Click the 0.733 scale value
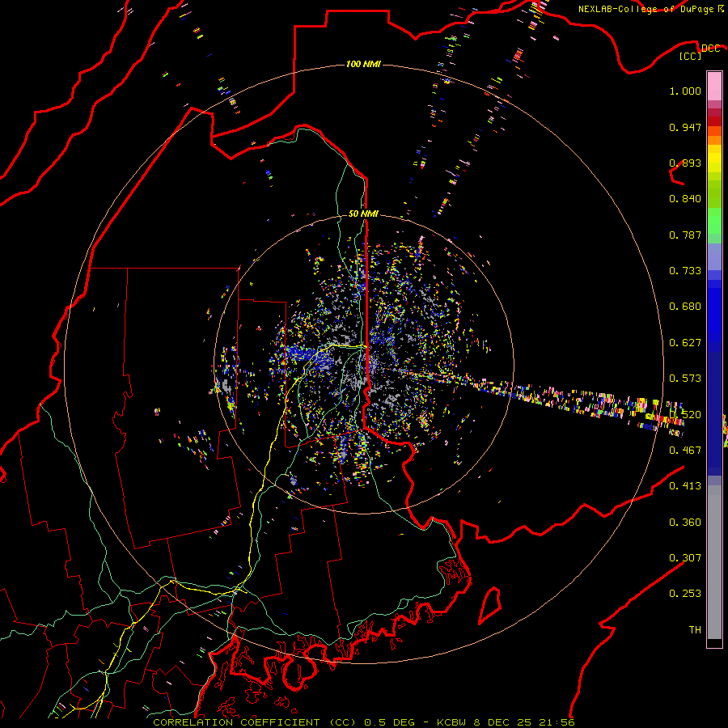The height and width of the screenshot is (728, 728). [x=685, y=271]
